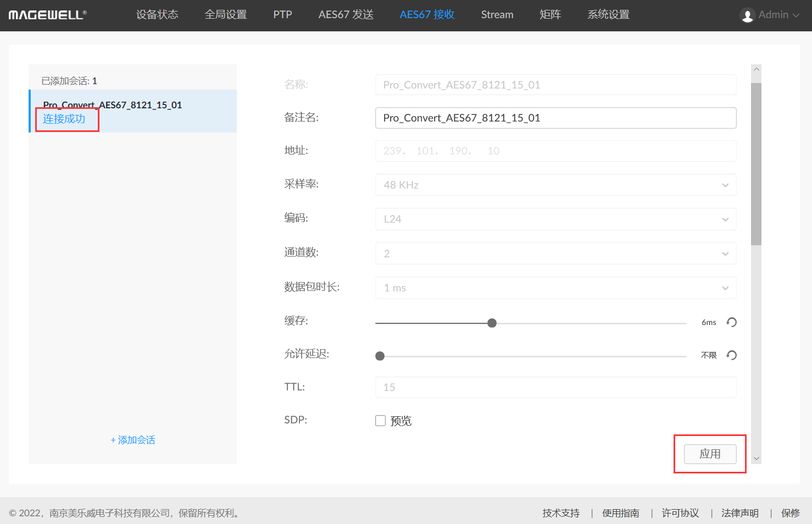The width and height of the screenshot is (812, 524).
Task: Click the Magewell logo
Action: (x=47, y=15)
